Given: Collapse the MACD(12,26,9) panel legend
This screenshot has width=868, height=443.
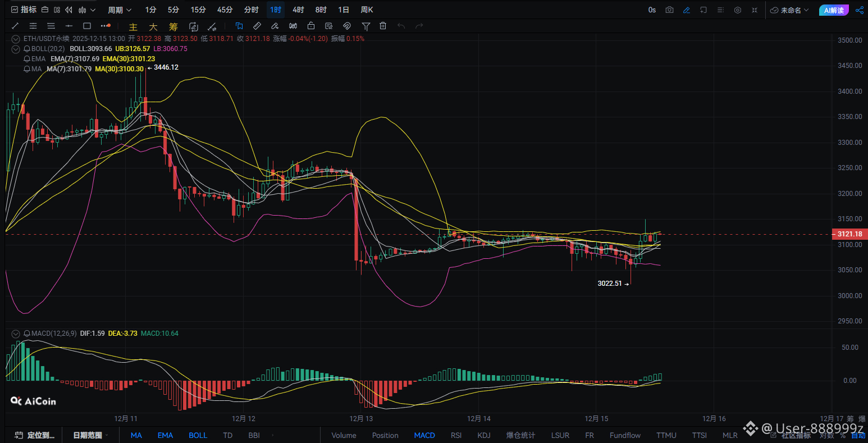Looking at the screenshot, I should tap(16, 334).
